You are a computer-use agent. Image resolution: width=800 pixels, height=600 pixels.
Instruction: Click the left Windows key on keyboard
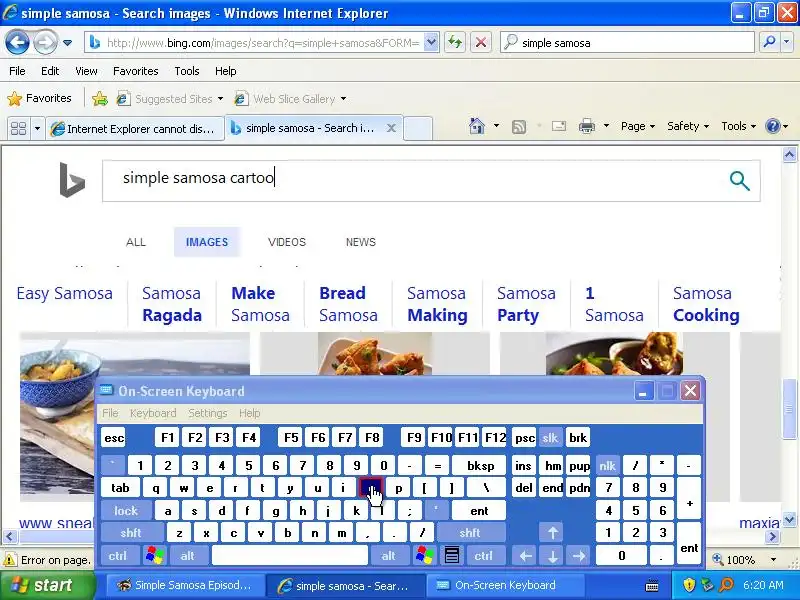(x=155, y=555)
